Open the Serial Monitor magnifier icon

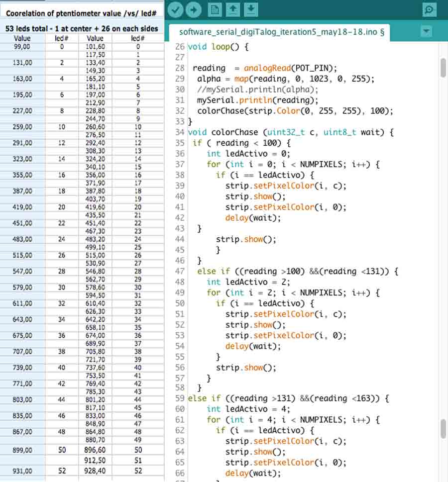point(429,9)
